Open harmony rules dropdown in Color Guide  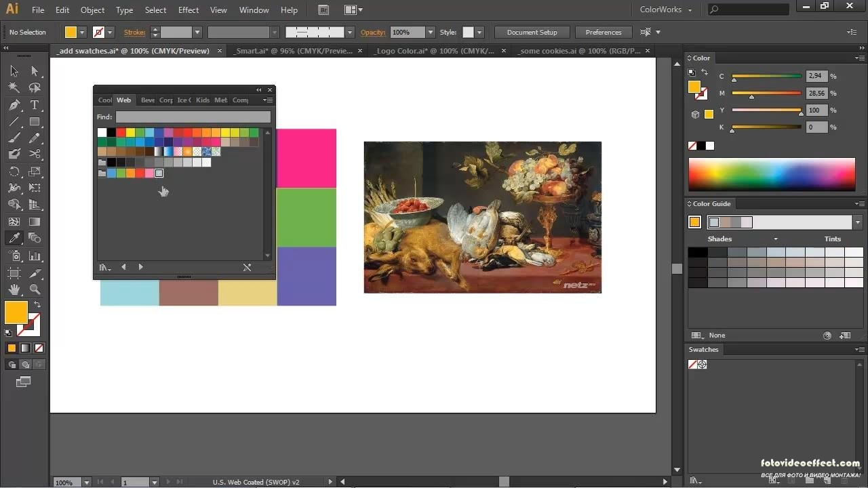(x=858, y=222)
